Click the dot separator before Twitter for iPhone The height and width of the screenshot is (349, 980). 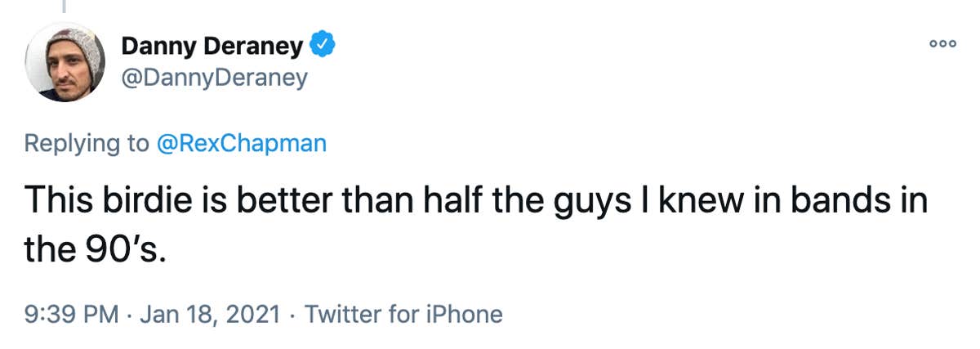[293, 314]
